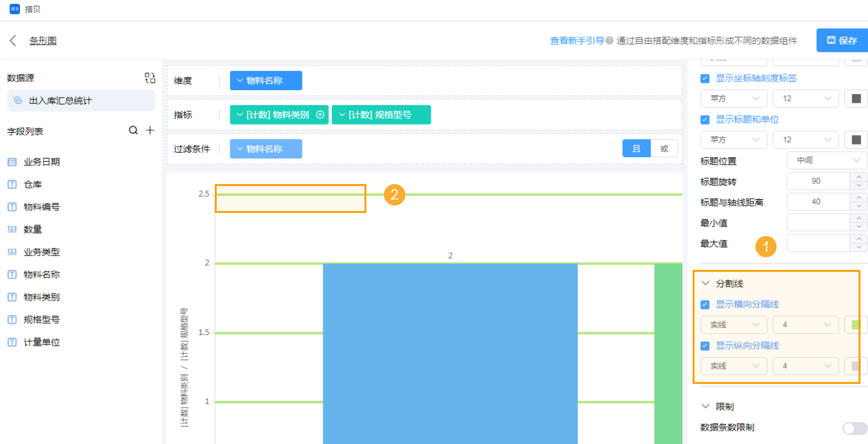The image size is (868, 444).
Task: Click the plus icon to add field
Action: (150, 131)
